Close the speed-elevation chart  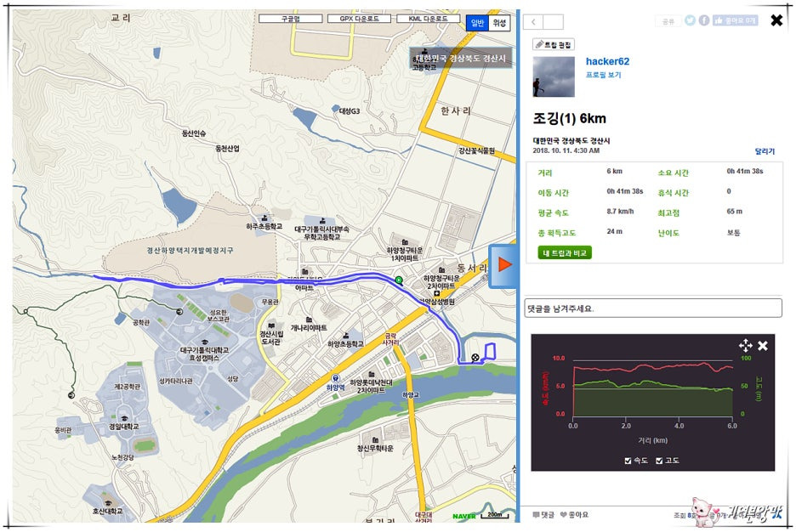[x=763, y=346]
